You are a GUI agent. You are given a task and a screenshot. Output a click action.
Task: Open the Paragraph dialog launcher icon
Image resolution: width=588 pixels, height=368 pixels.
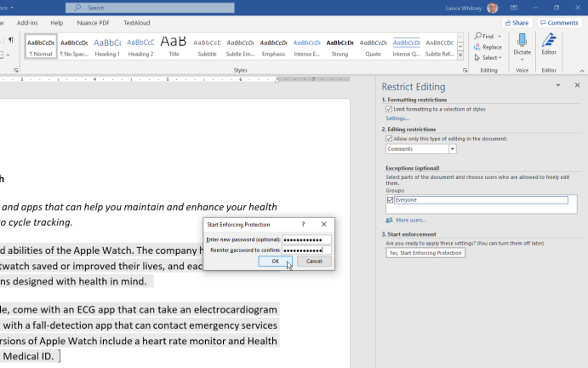click(x=16, y=70)
